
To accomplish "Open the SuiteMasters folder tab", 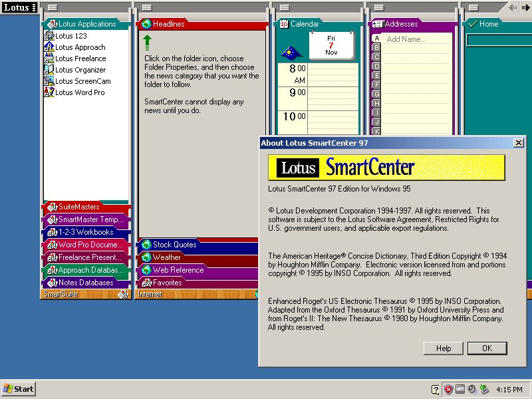I will pos(86,207).
